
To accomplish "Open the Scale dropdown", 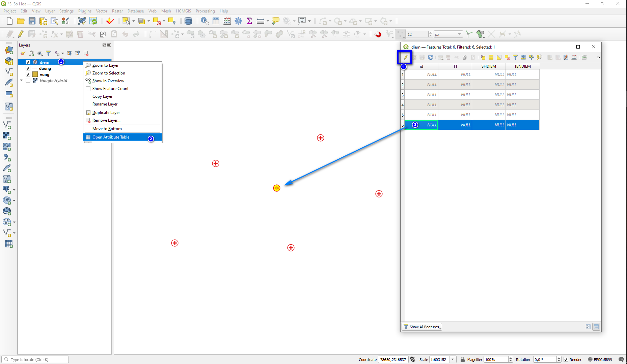I will pyautogui.click(x=453, y=360).
